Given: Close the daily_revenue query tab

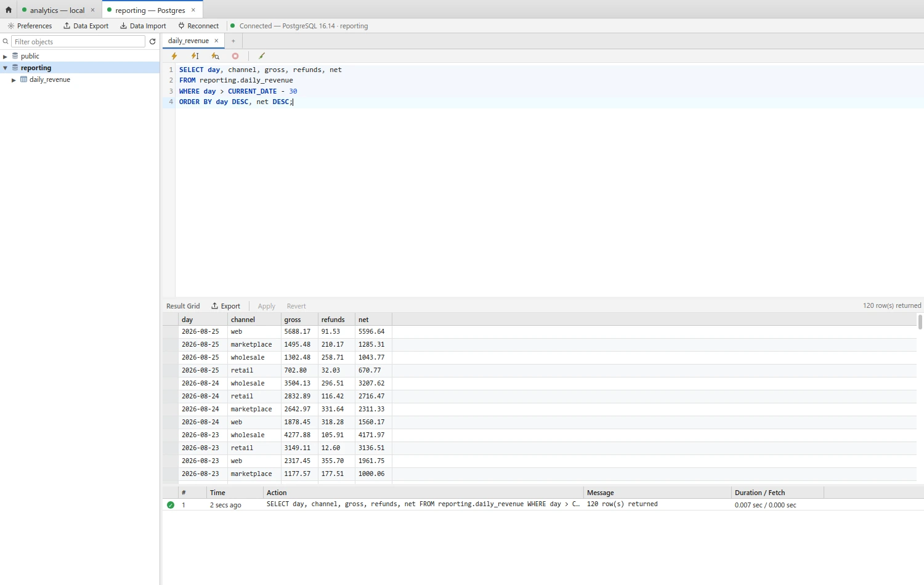Looking at the screenshot, I should [216, 41].
